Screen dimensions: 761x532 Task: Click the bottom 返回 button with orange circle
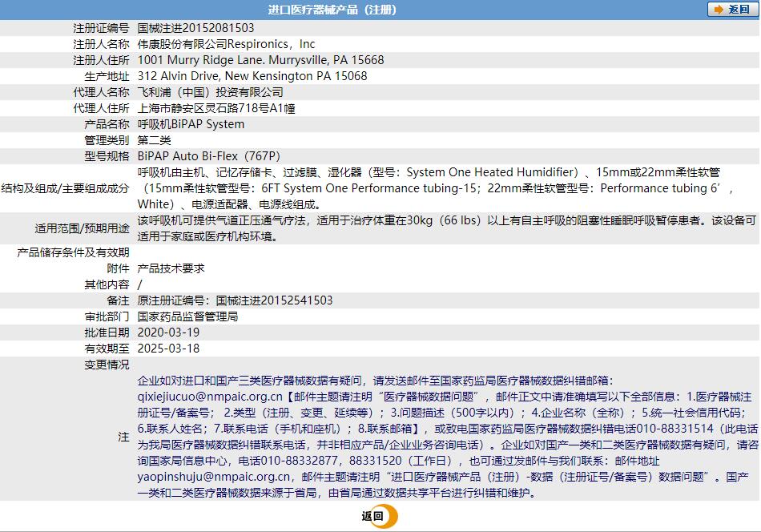coord(380,516)
